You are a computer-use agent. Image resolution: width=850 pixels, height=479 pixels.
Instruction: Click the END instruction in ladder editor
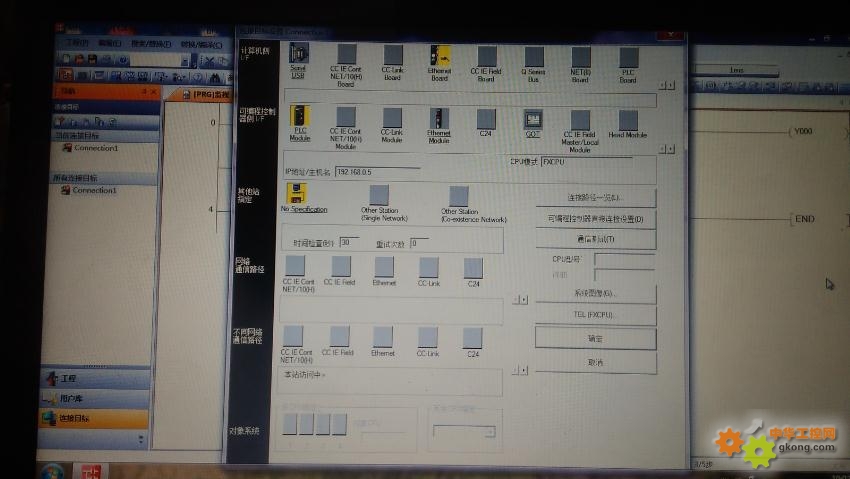[804, 219]
